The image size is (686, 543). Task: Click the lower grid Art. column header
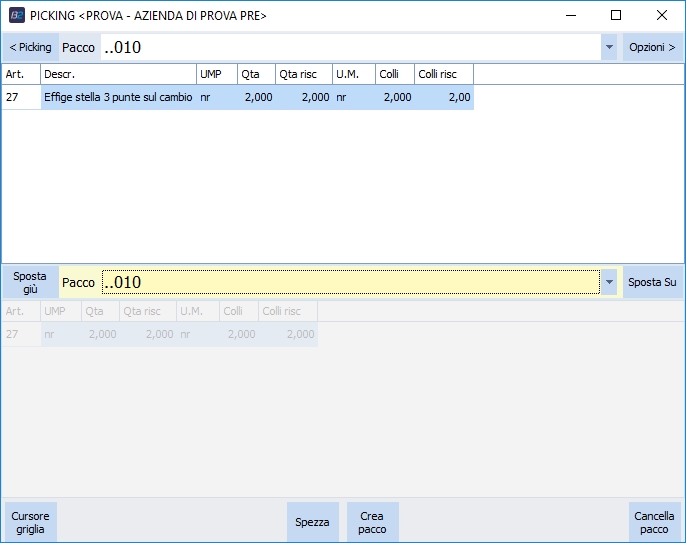pyautogui.click(x=21, y=312)
